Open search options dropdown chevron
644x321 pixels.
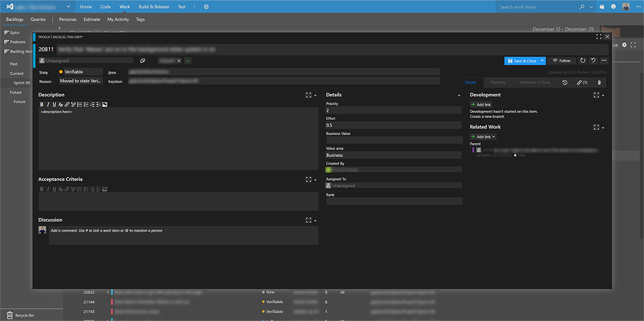(591, 7)
